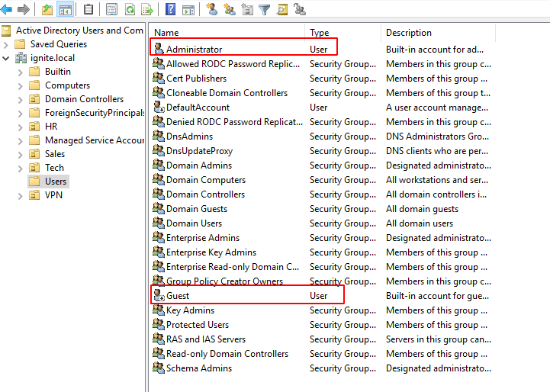Select the Builtin tree item
Screen dimensions: 550x392
pos(58,71)
